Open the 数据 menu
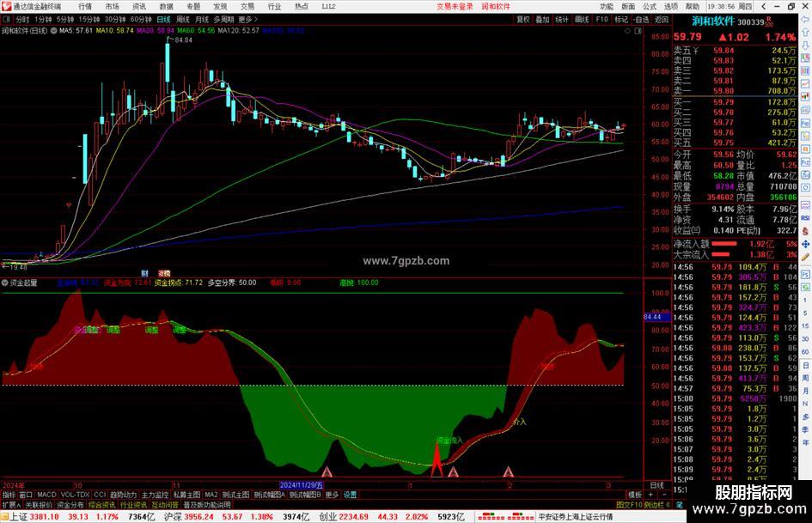The image size is (812, 523). tap(166, 7)
